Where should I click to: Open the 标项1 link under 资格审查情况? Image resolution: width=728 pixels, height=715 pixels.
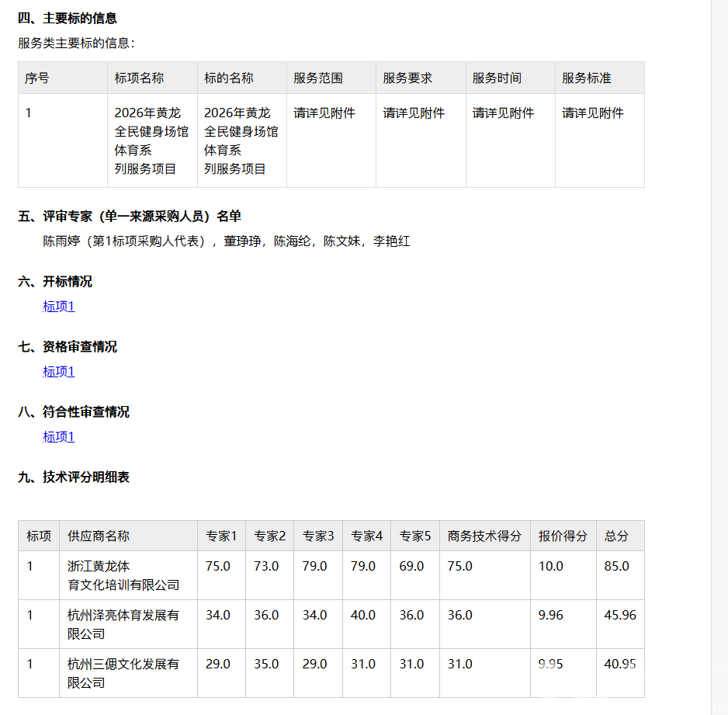58,371
